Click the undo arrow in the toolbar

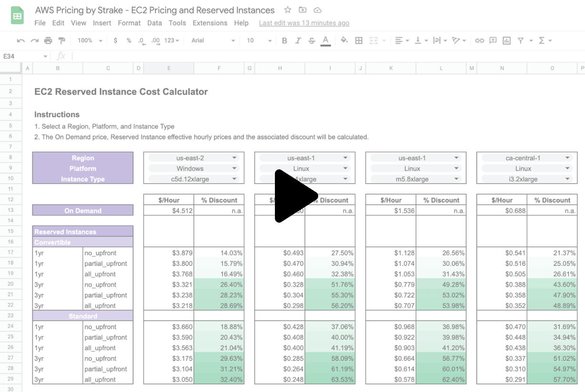click(20, 41)
